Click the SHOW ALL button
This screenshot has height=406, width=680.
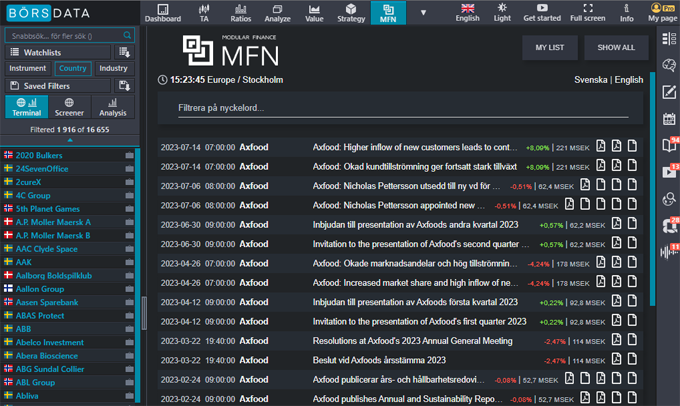(x=616, y=48)
